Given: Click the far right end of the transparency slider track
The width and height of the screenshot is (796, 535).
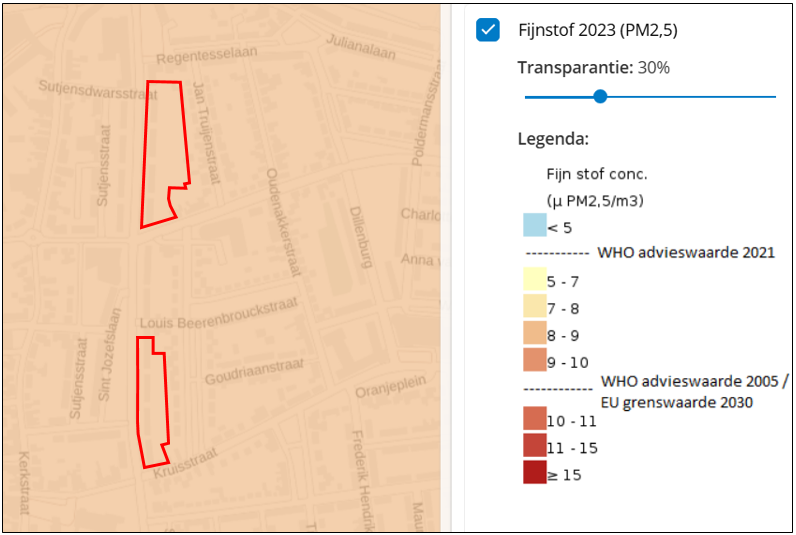Looking at the screenshot, I should (774, 96).
